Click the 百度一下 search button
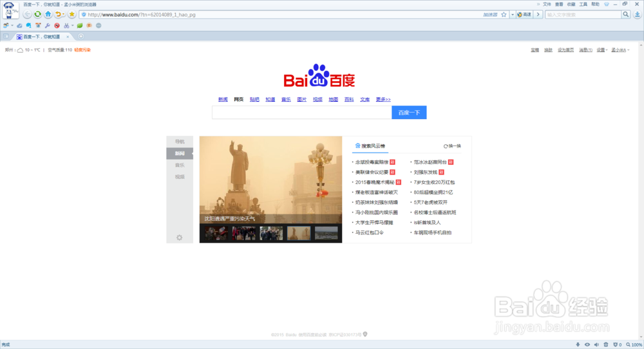The image size is (644, 349). tap(409, 113)
